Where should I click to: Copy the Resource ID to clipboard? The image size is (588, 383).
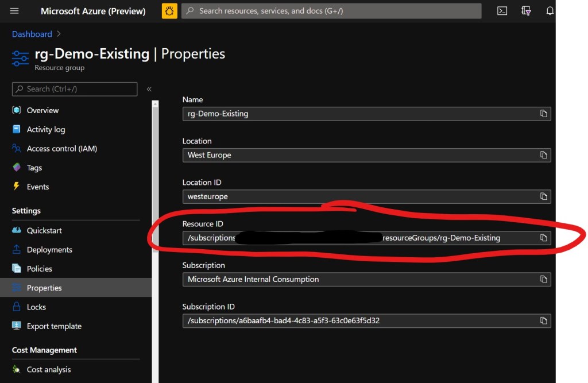[x=543, y=238]
